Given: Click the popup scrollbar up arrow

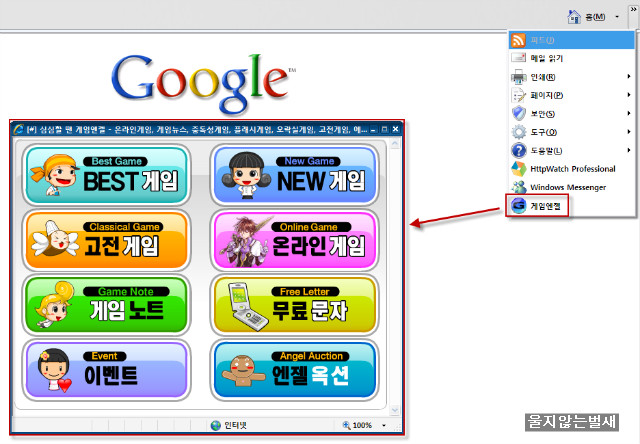Looking at the screenshot, I should pos(395,144).
